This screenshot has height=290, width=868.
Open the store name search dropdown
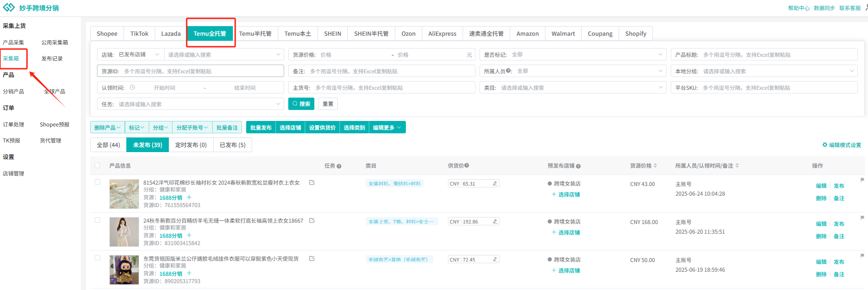coord(224,55)
